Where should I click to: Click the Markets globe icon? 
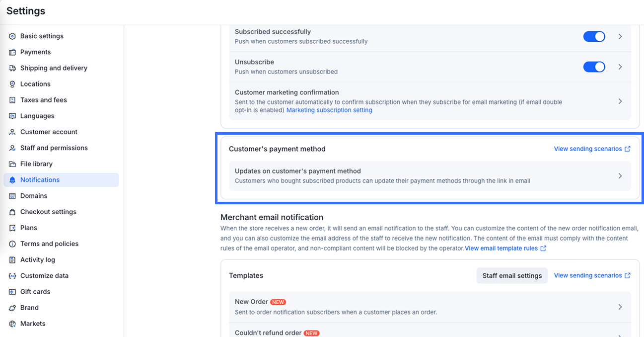pyautogui.click(x=12, y=324)
